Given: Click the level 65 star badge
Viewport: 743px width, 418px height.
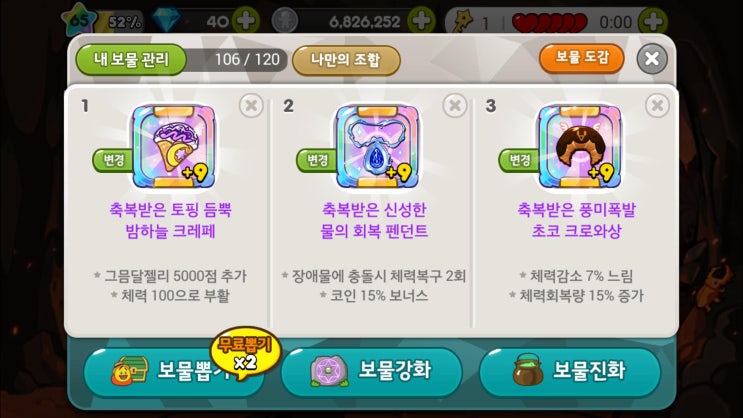Looking at the screenshot, I should point(78,20).
